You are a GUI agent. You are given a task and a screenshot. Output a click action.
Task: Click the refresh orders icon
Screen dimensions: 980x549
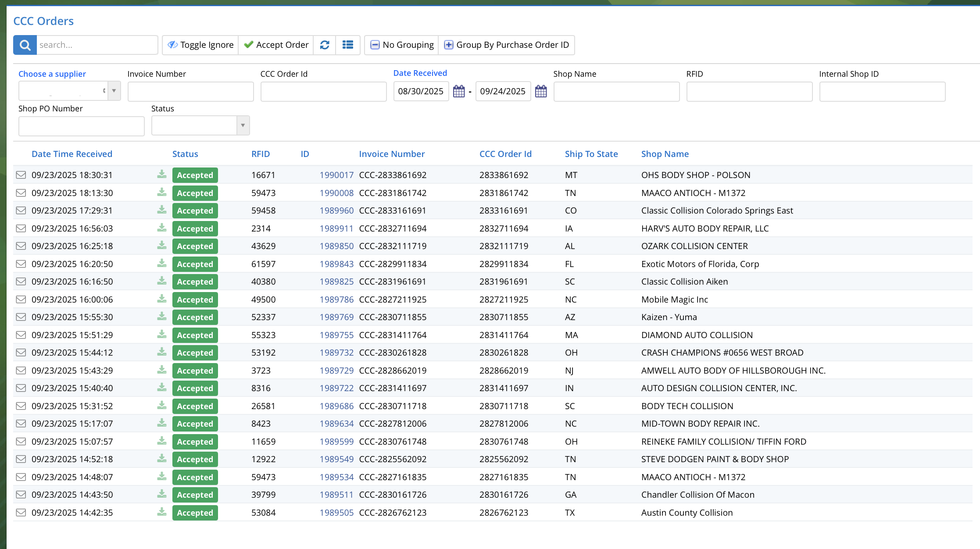325,45
